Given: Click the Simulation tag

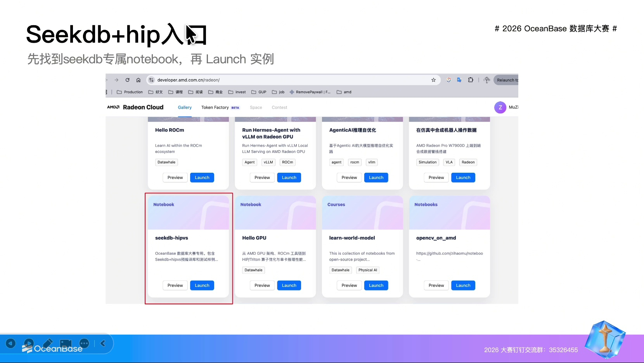Looking at the screenshot, I should click(x=428, y=162).
